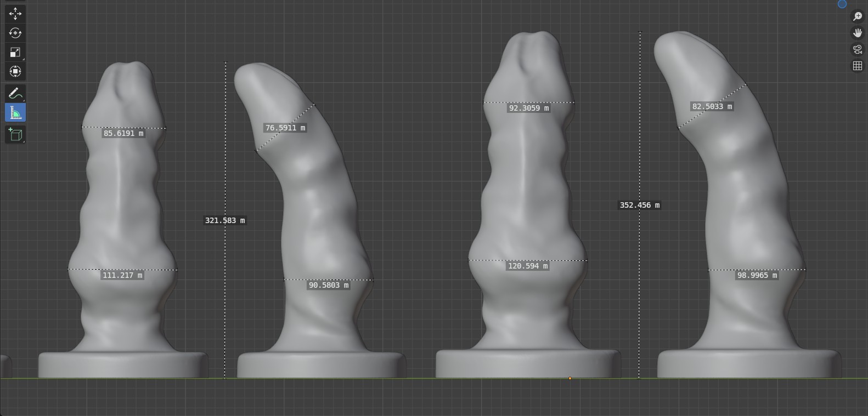This screenshot has width=868, height=416.
Task: Click the 76.5911 m measurement label
Action: click(x=285, y=128)
